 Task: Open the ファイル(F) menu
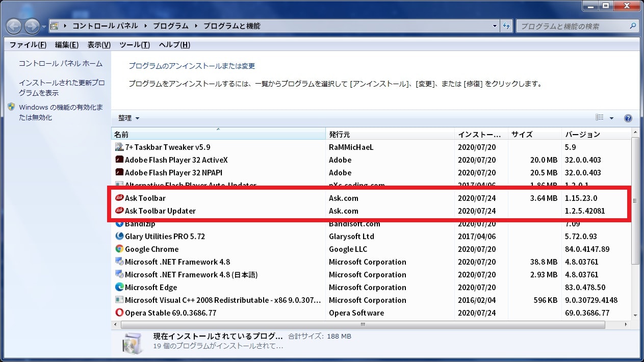[28, 45]
